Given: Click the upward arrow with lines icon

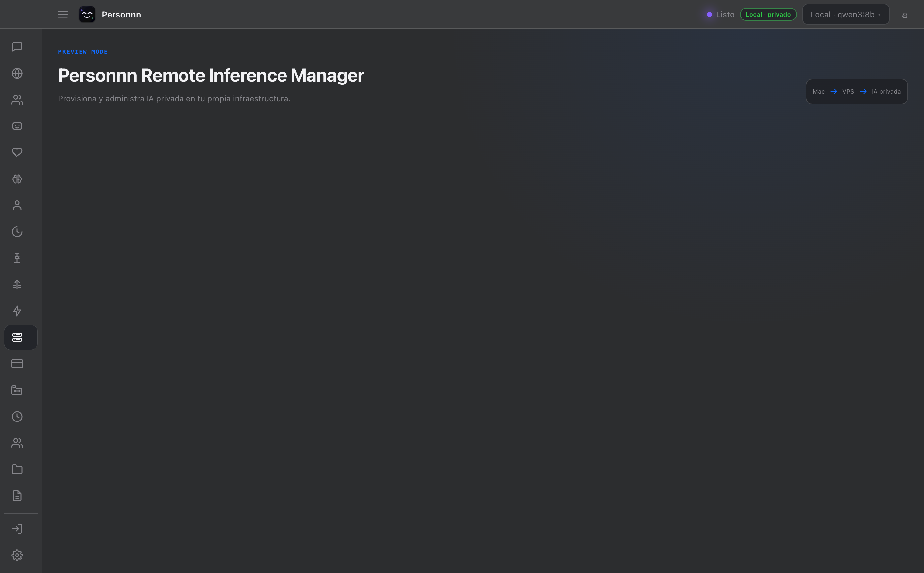Looking at the screenshot, I should tap(17, 285).
